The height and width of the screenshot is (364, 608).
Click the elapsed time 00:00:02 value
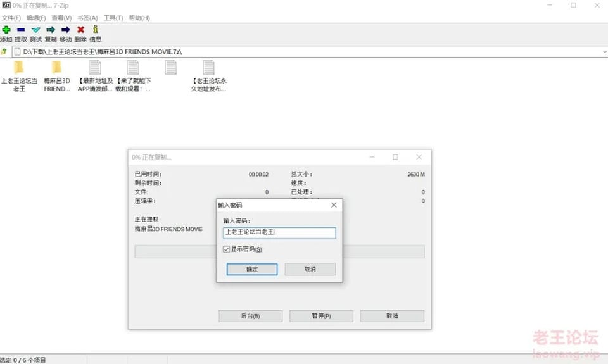[258, 175]
